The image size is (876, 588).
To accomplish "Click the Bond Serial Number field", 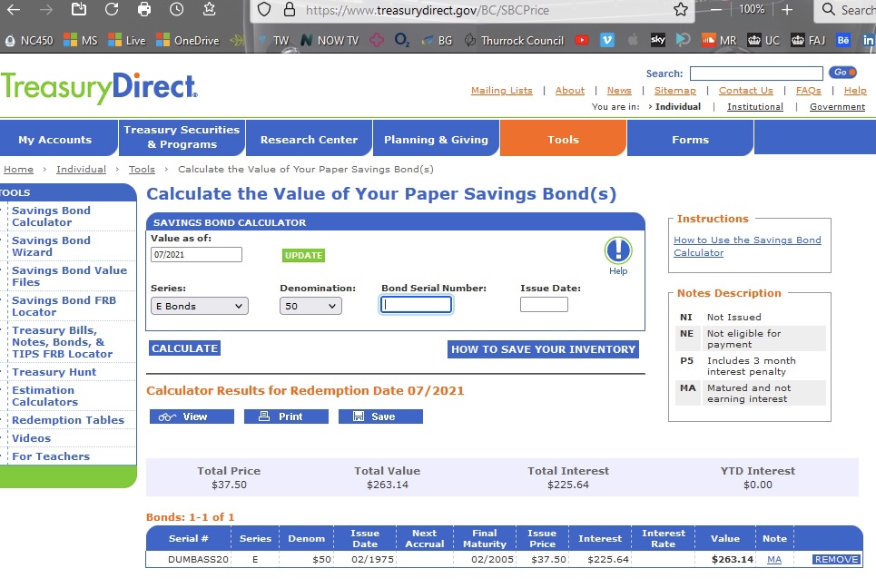I will (x=416, y=305).
